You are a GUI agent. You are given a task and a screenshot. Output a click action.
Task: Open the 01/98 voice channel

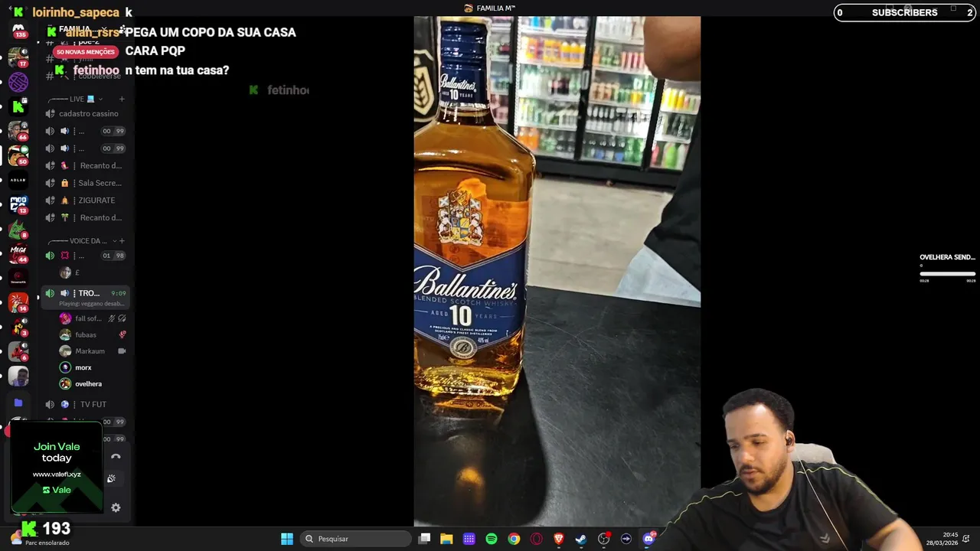coord(86,256)
